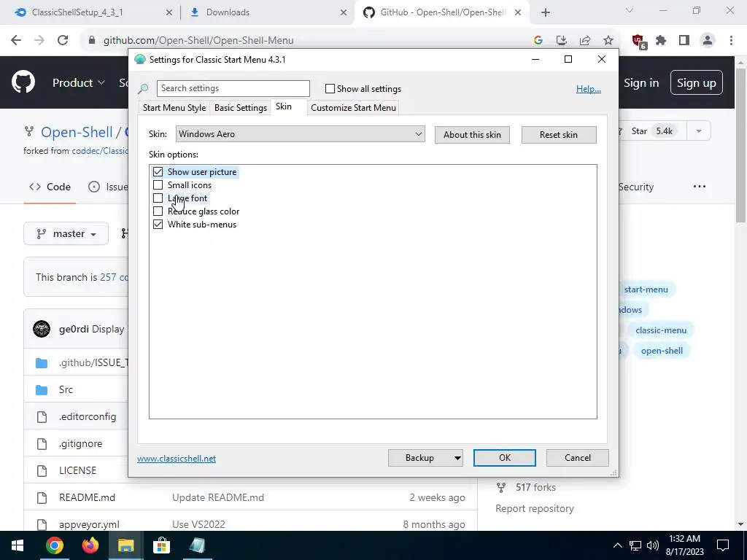Cancel the settings dialog
Screen dimensions: 747x560
click(578, 458)
